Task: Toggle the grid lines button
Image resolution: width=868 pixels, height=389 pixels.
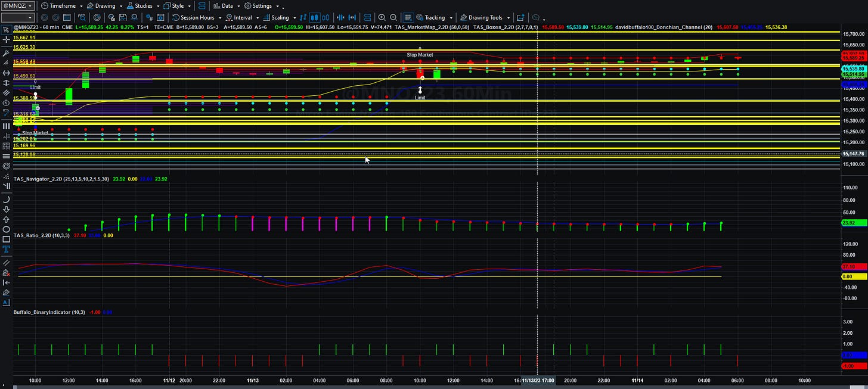Action: (x=408, y=17)
